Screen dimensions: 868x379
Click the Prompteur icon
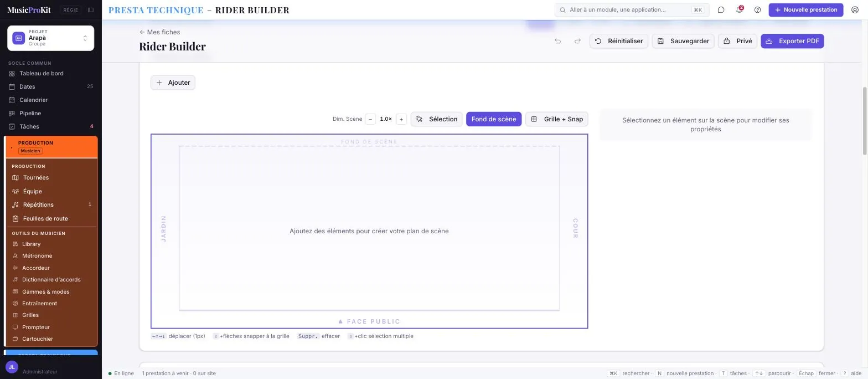pyautogui.click(x=15, y=327)
